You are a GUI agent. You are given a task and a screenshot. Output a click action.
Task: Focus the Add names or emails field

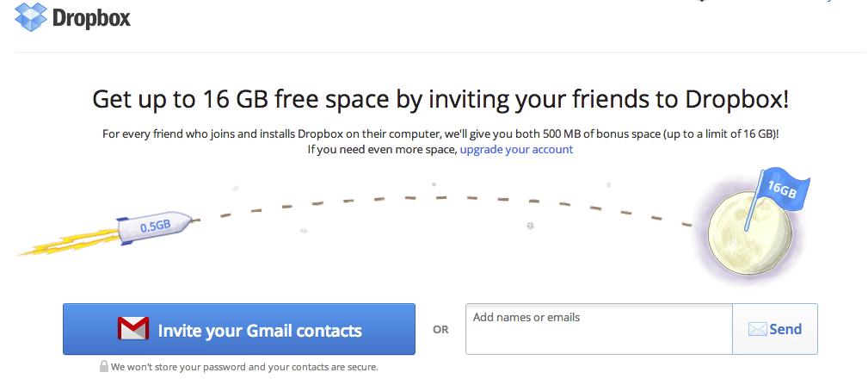pos(599,329)
